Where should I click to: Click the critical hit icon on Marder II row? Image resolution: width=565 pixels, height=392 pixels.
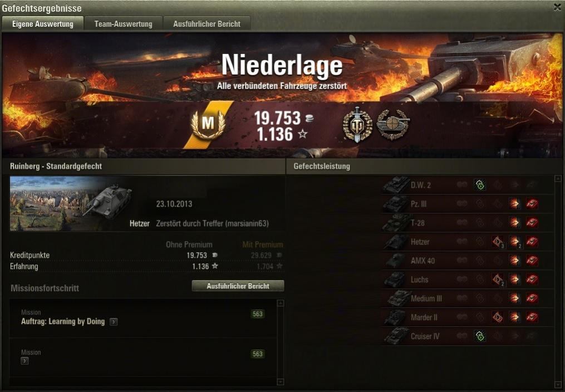498,317
